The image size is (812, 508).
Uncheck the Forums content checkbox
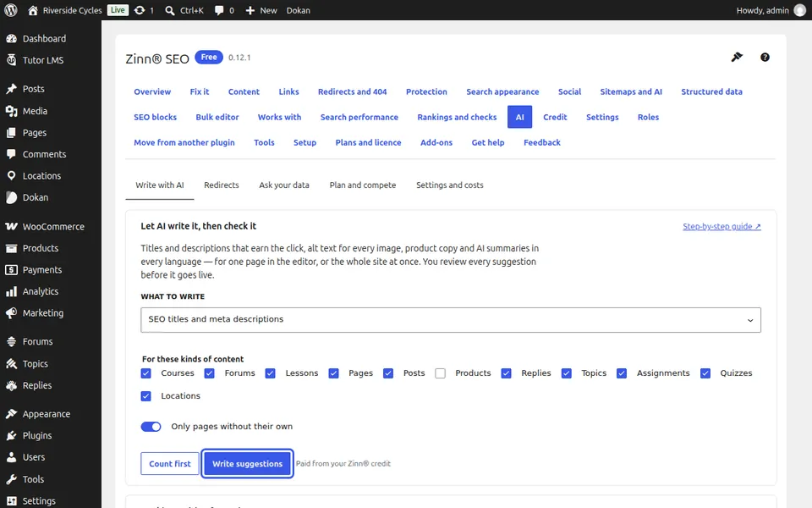[x=209, y=373]
